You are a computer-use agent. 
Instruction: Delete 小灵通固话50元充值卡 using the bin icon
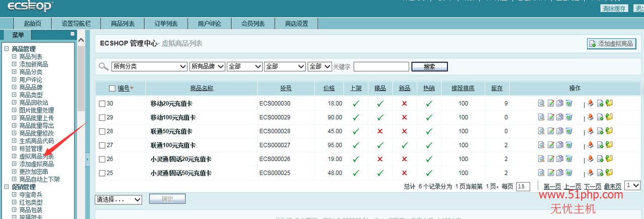[568, 173]
